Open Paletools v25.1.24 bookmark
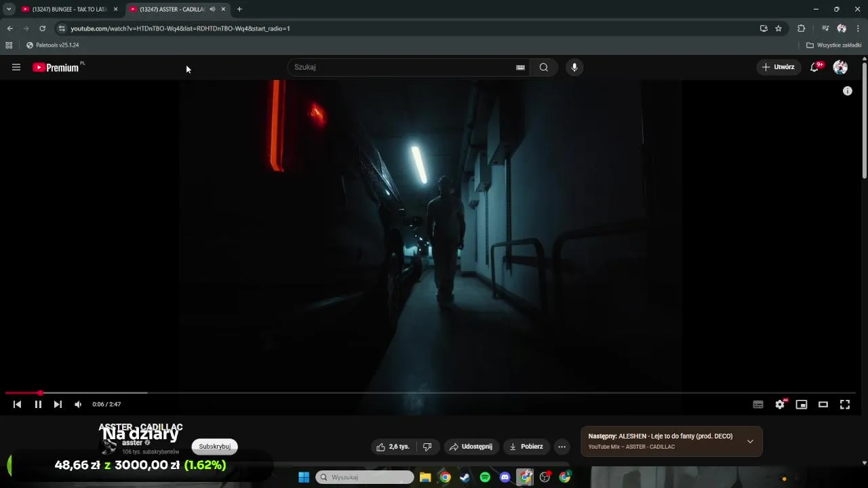Screen dimensions: 868x488 53,45
